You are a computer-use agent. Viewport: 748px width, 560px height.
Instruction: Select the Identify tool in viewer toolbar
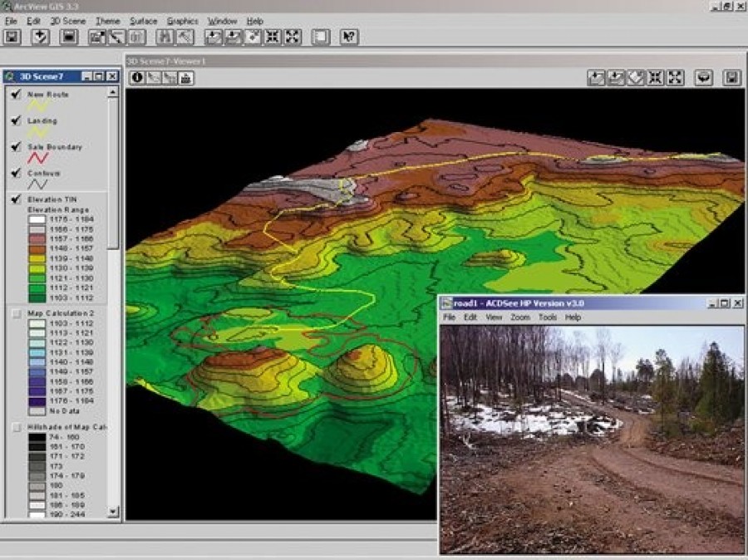click(x=137, y=77)
